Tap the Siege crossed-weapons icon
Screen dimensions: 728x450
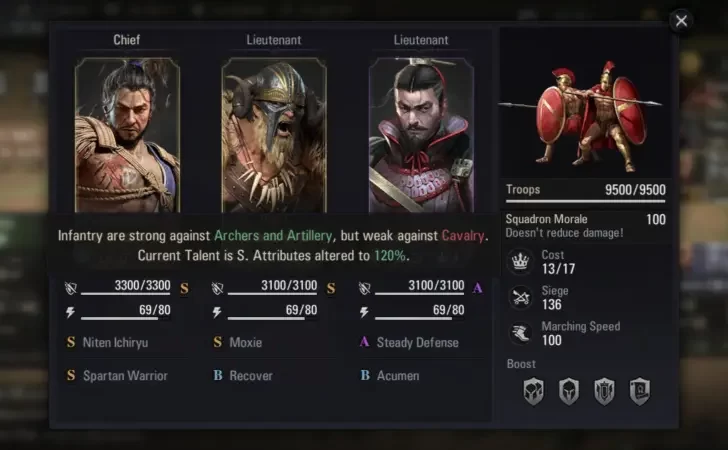(520, 298)
